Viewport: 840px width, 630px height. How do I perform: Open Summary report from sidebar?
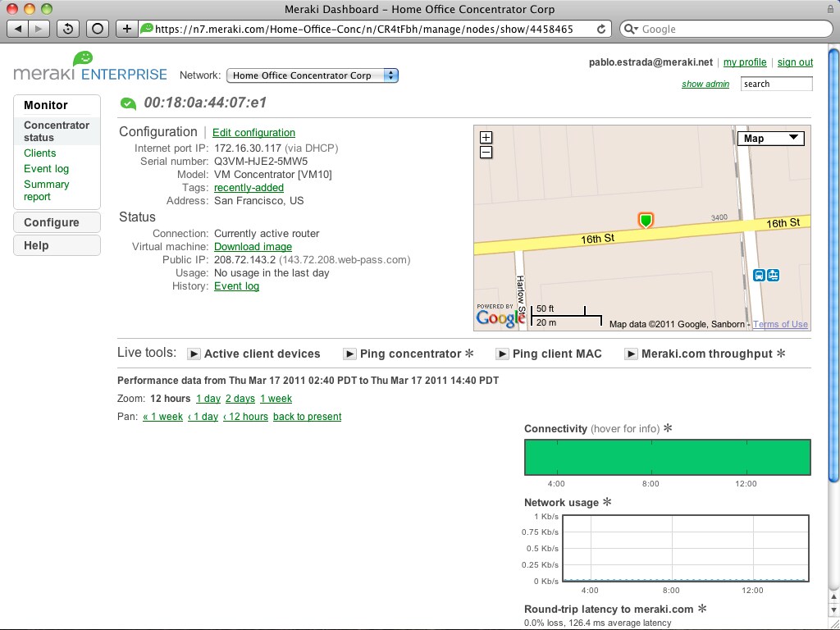coord(46,190)
